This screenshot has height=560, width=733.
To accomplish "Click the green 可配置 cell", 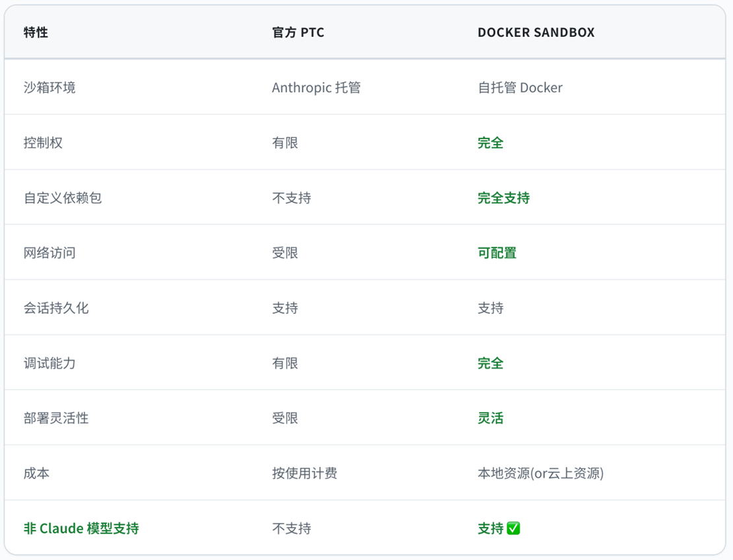I will [x=497, y=253].
